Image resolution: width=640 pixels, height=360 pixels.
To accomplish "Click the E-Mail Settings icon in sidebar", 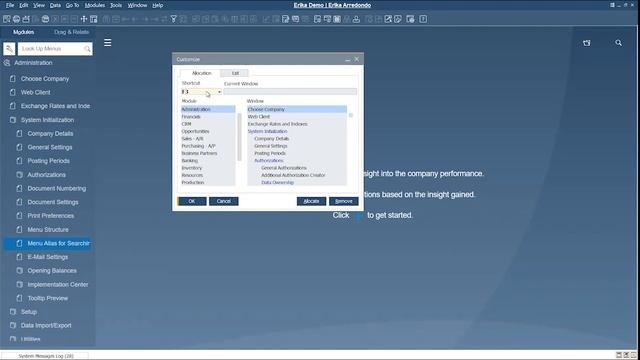I will tap(19, 257).
